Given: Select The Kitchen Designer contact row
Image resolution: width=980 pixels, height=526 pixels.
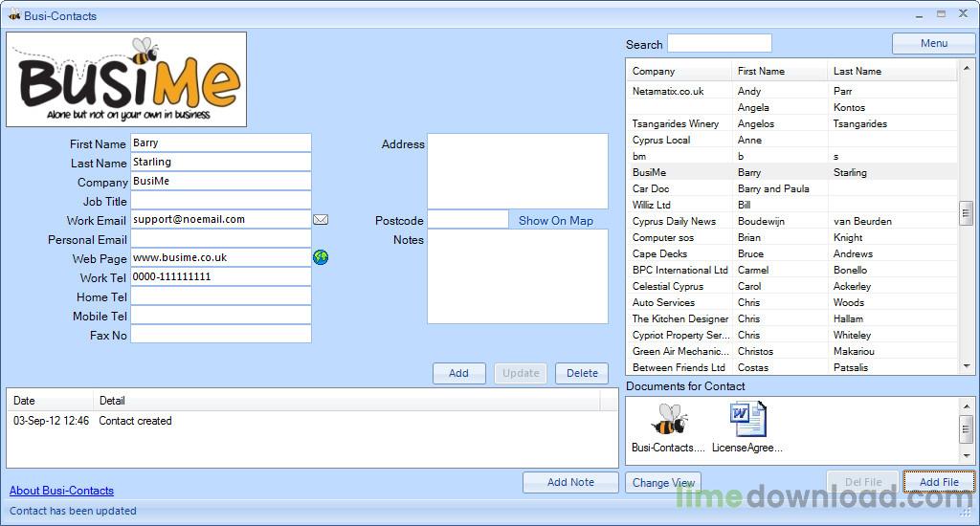Looking at the screenshot, I should tap(791, 318).
